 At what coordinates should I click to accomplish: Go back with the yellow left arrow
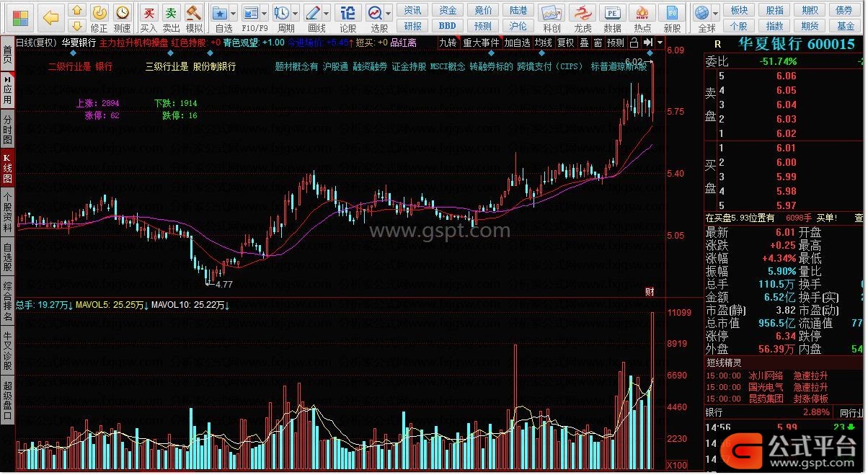click(x=50, y=17)
